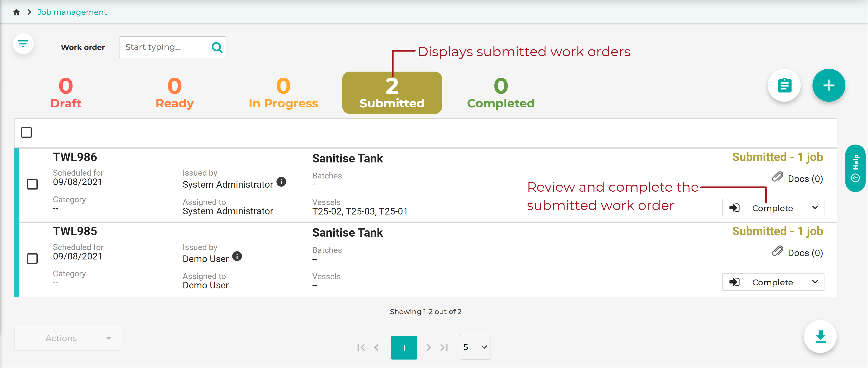Focus the Work order search field

tap(172, 47)
